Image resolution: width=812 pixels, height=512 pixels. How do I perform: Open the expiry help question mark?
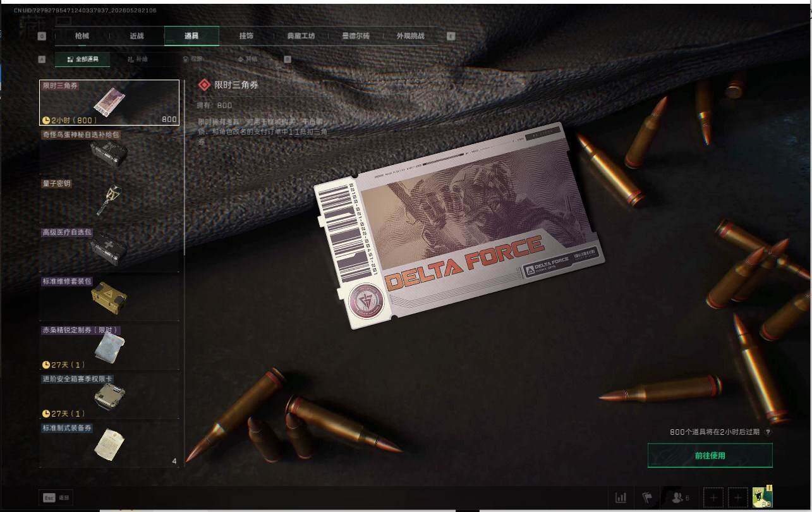click(x=768, y=432)
